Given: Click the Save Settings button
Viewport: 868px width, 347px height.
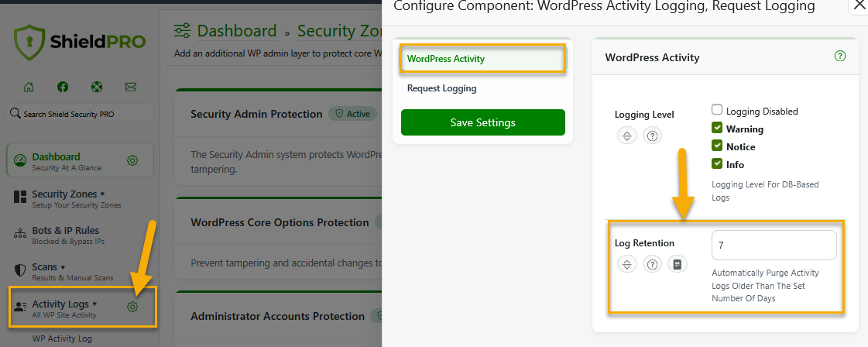Looking at the screenshot, I should coord(482,122).
